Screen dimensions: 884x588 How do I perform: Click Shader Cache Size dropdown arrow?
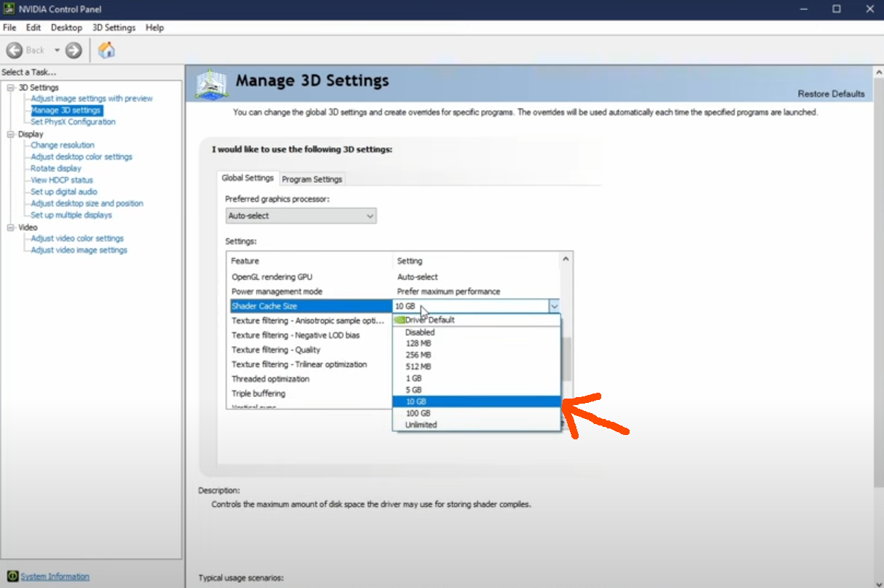click(x=554, y=307)
